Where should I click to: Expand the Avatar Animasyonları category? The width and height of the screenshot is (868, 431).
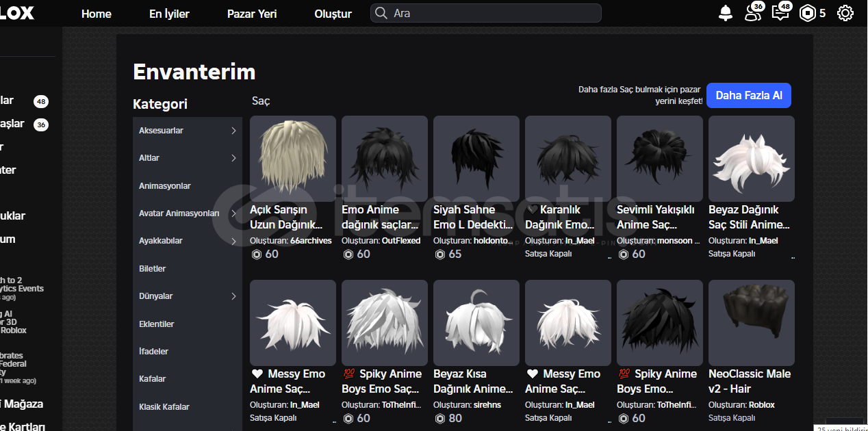click(188, 213)
